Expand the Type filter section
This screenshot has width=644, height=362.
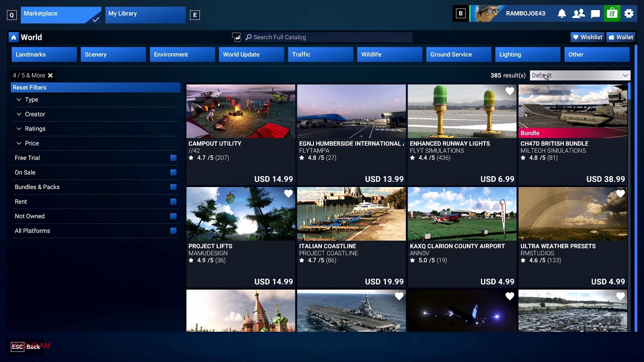[96, 100]
